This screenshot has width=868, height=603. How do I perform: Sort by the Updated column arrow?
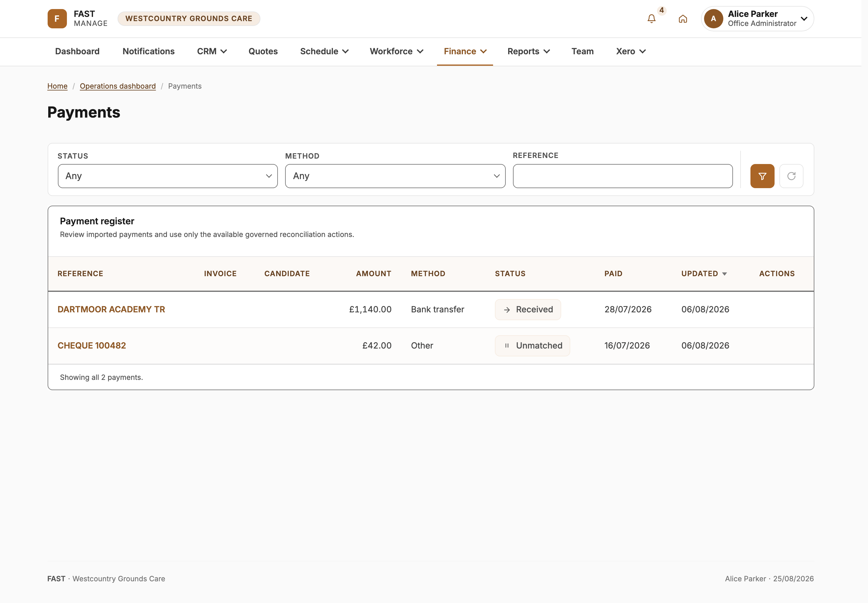click(724, 274)
